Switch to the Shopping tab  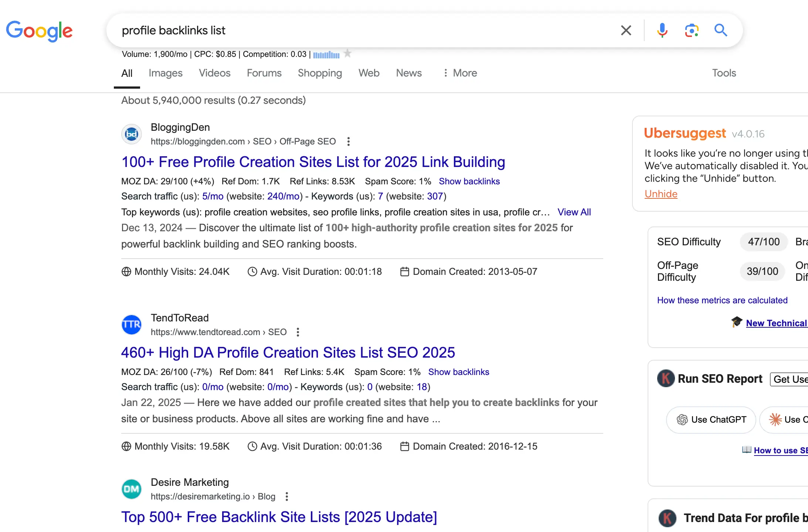point(320,73)
